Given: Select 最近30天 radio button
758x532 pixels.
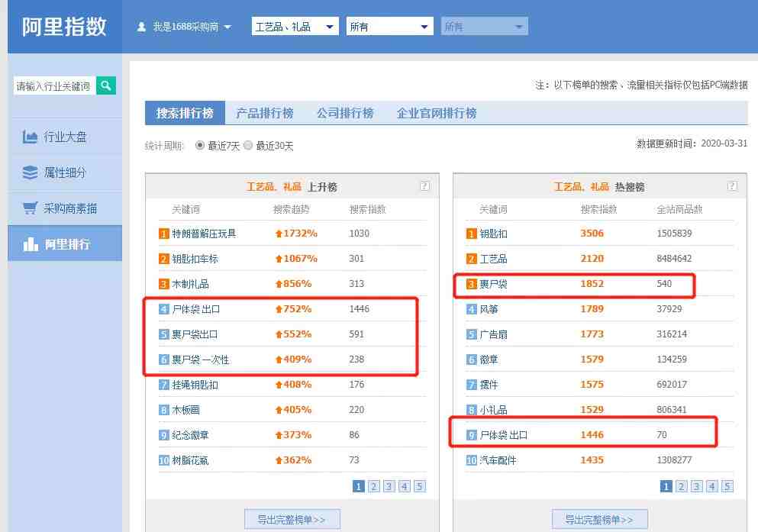Looking at the screenshot, I should pos(248,145).
